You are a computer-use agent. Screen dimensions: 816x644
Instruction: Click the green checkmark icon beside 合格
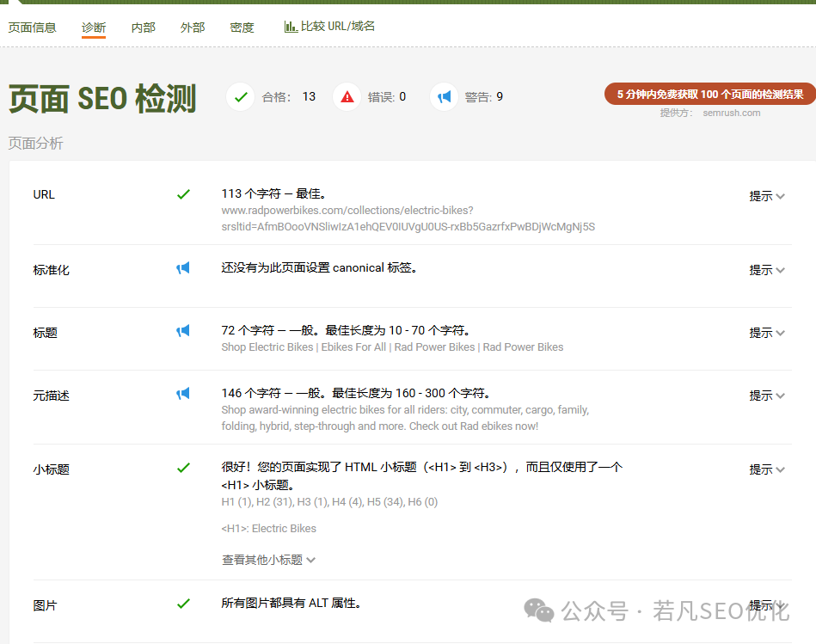pos(241,97)
